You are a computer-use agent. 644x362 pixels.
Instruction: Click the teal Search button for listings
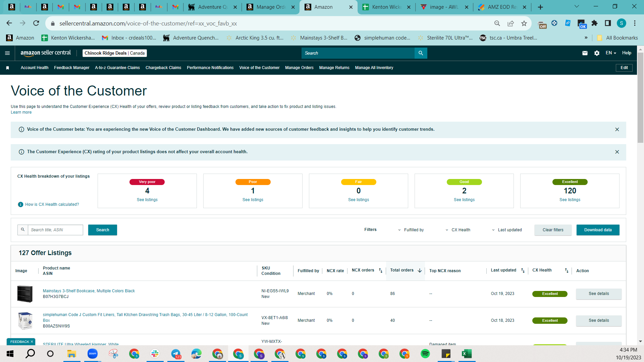tap(103, 230)
